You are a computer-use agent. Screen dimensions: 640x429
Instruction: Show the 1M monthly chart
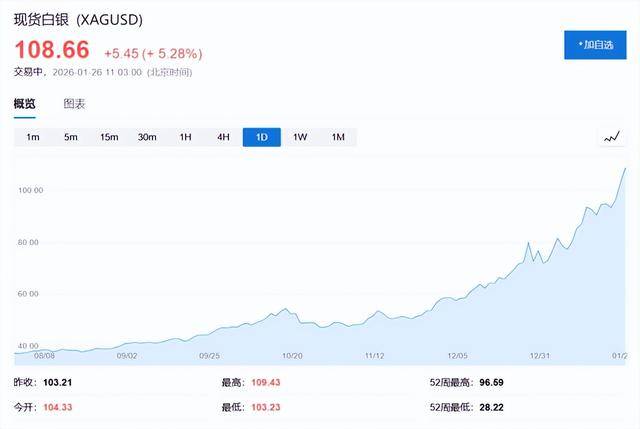(338, 137)
